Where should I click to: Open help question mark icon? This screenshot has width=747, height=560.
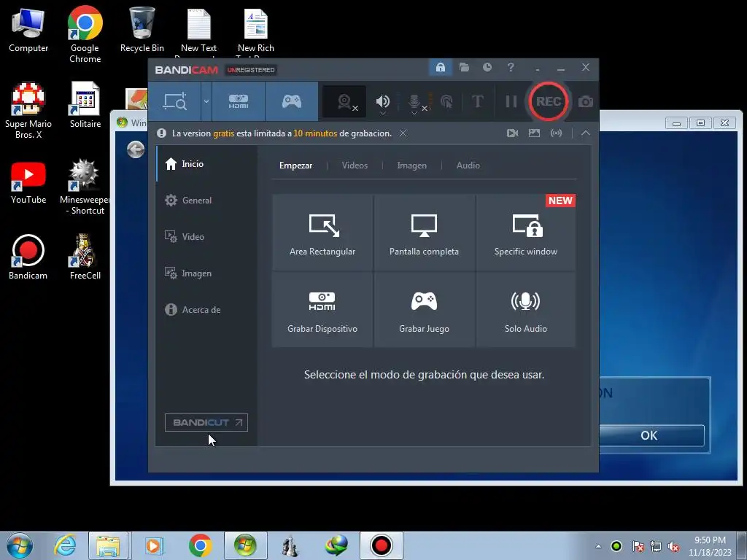click(x=511, y=67)
